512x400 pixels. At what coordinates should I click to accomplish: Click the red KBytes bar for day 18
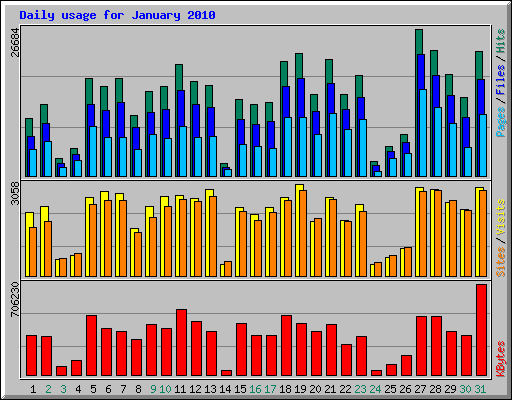[x=286, y=346]
